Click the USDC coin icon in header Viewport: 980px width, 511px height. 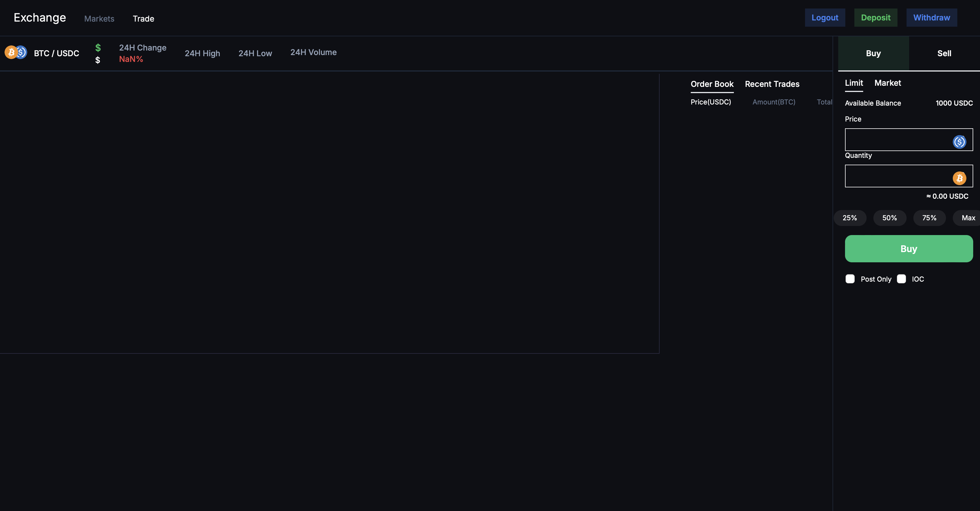click(x=22, y=52)
